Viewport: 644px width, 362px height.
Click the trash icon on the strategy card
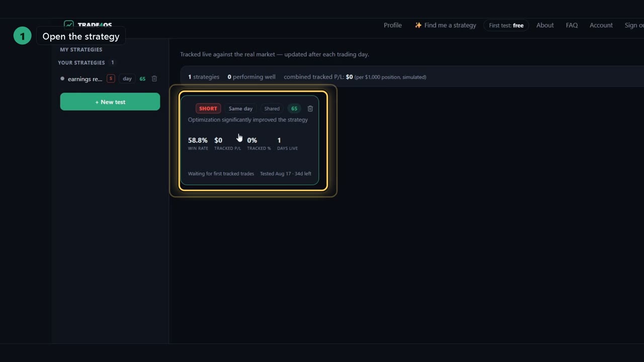310,109
